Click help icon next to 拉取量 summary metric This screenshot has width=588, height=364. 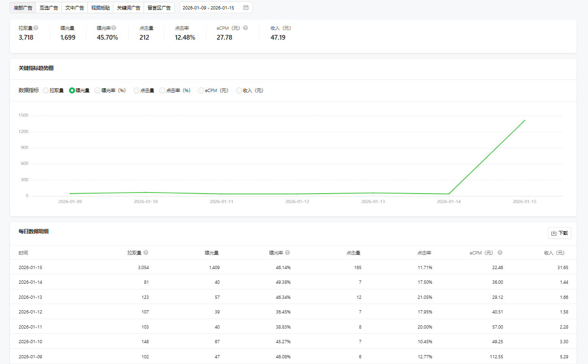[x=36, y=28]
